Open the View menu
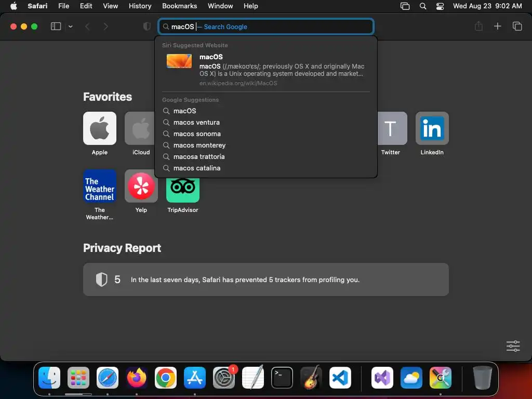 pyautogui.click(x=110, y=6)
